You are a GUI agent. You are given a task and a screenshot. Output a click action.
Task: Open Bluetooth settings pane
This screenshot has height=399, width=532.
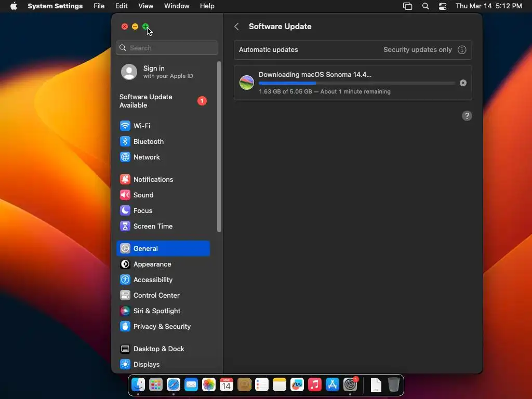click(x=163, y=141)
